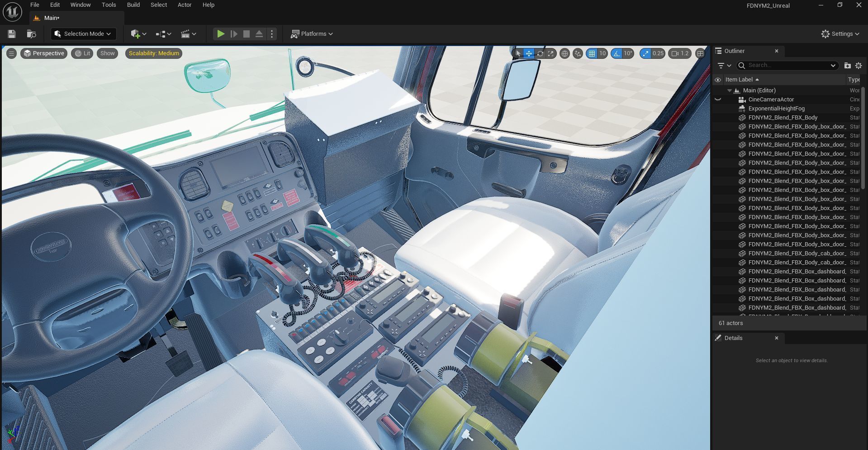Click the Lit view mode button
Image resolution: width=868 pixels, height=450 pixels.
[82, 53]
